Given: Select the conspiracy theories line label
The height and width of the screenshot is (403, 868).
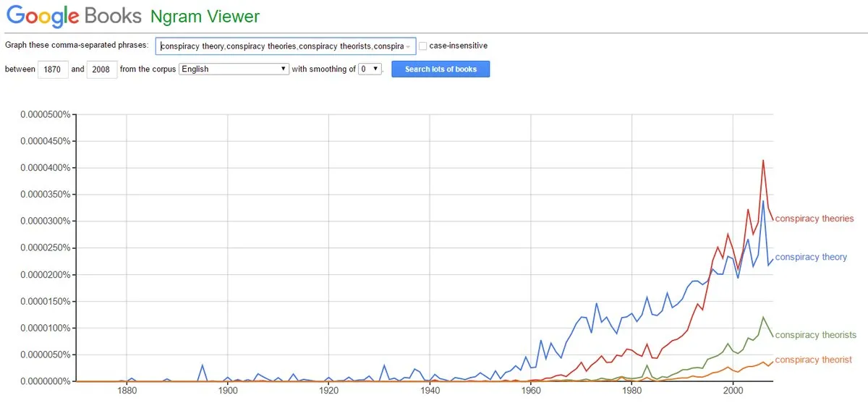Looking at the screenshot, I should pyautogui.click(x=814, y=219).
